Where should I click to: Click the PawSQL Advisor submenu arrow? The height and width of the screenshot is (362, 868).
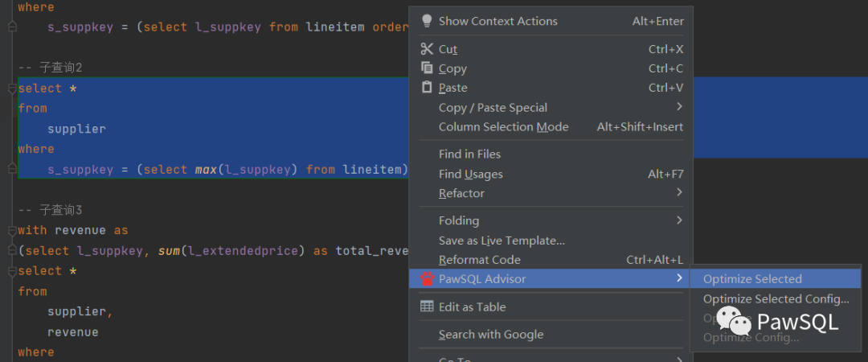[679, 278]
